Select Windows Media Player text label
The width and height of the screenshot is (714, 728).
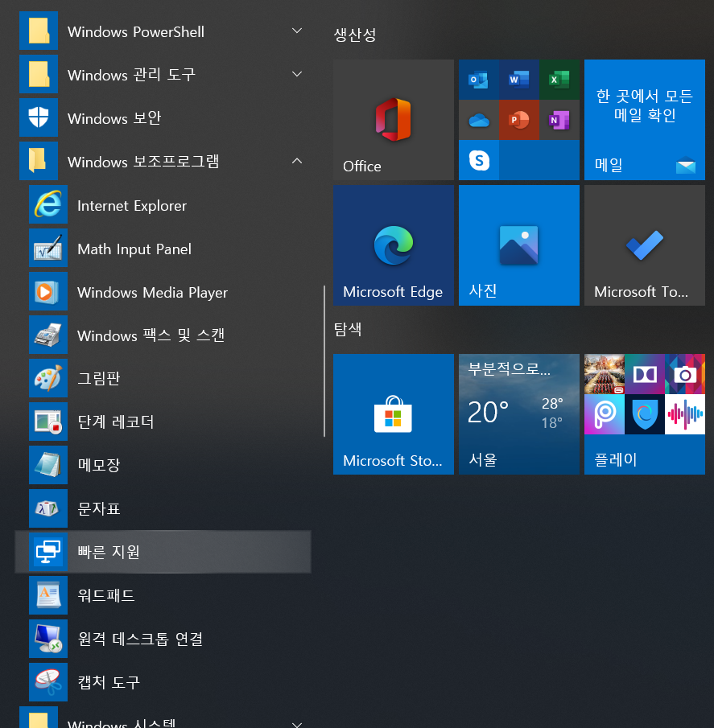pos(152,293)
